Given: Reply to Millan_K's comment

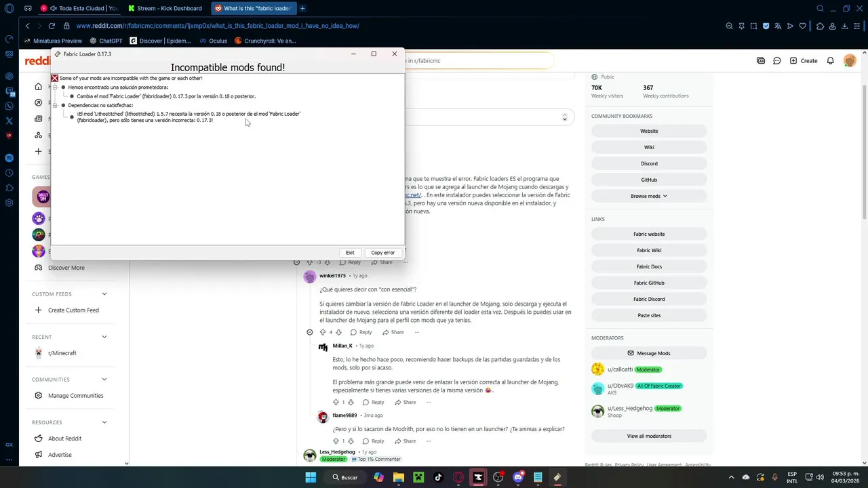Looking at the screenshot, I should point(372,402).
